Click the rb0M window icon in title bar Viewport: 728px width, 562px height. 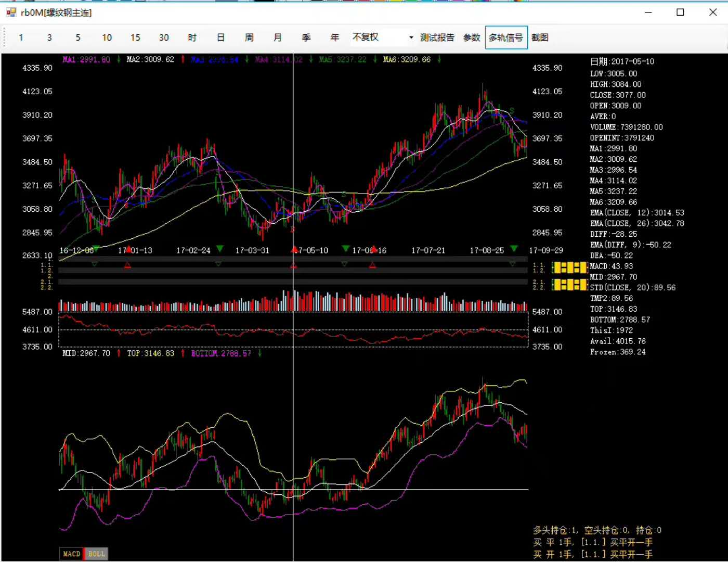[11, 12]
